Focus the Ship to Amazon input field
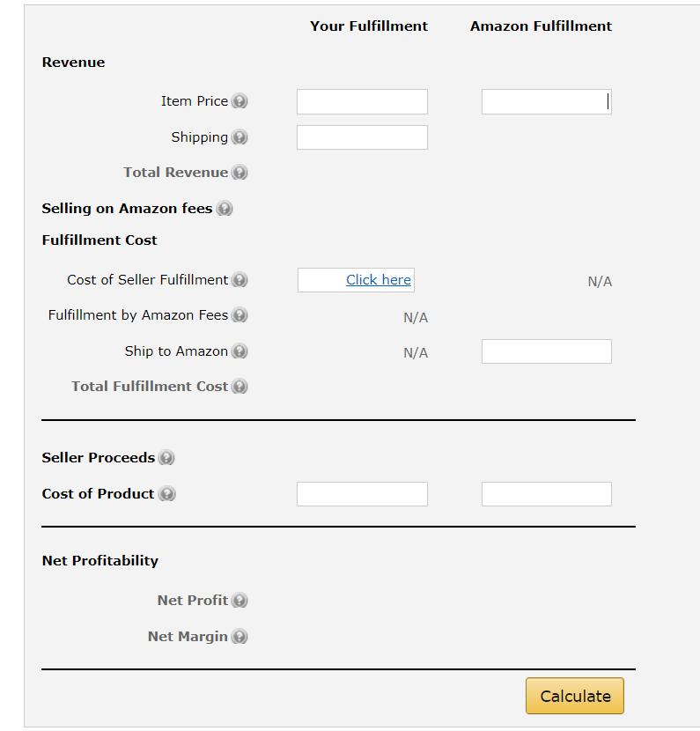 pyautogui.click(x=547, y=351)
